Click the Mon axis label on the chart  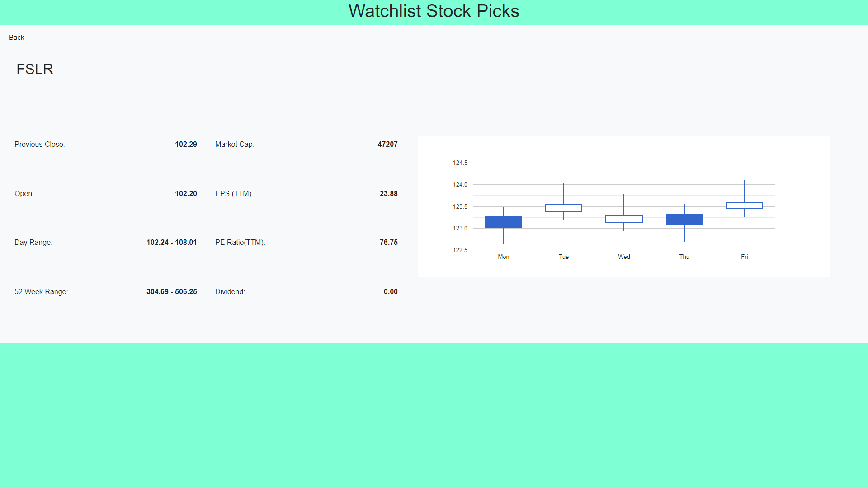click(x=503, y=257)
